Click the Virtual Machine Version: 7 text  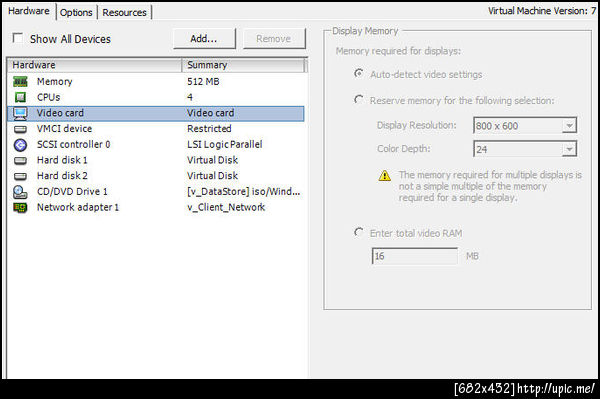tap(541, 11)
